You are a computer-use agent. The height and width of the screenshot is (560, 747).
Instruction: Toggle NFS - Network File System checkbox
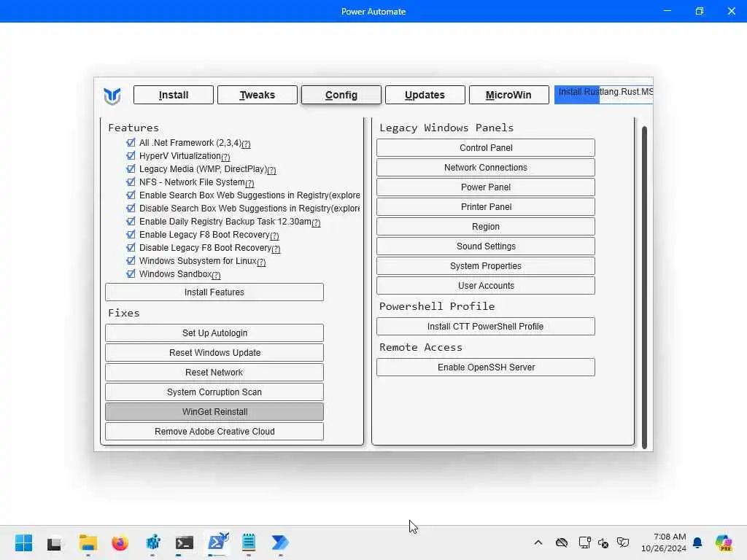coord(131,182)
